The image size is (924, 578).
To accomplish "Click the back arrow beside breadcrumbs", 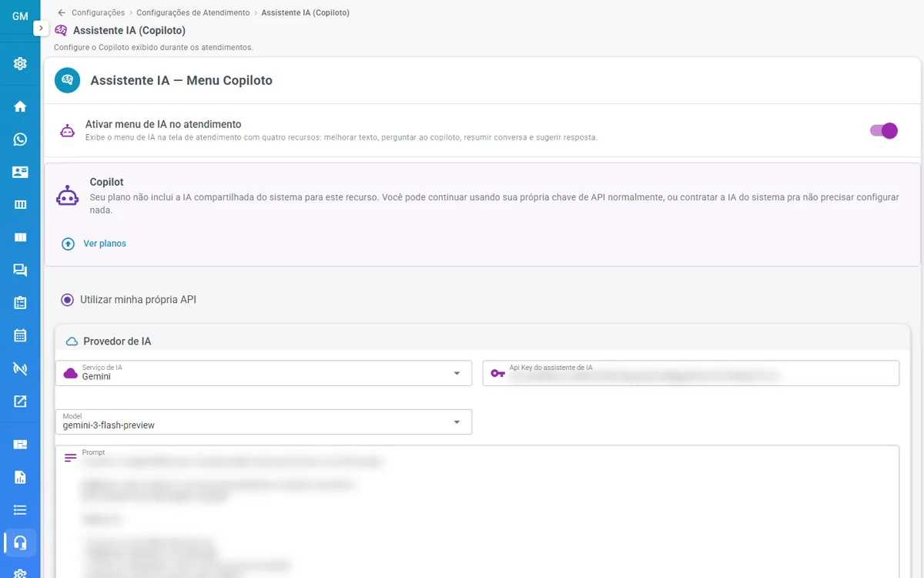I will point(62,12).
